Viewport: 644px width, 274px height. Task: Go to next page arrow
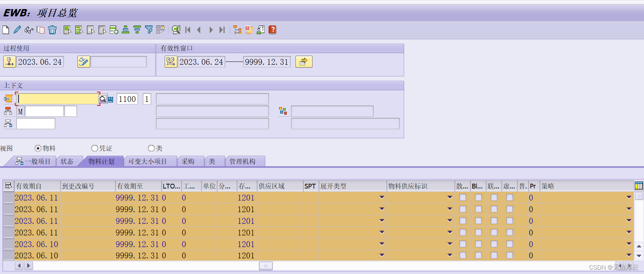pos(211,30)
